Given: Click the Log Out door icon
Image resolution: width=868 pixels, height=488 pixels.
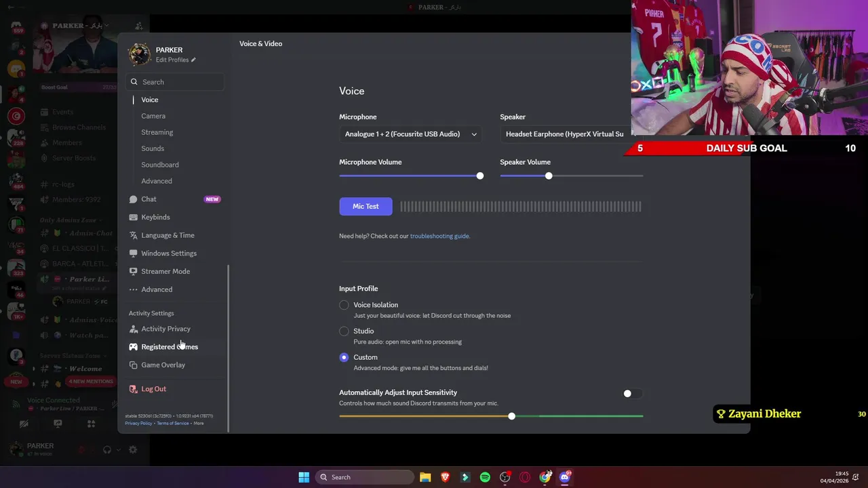Looking at the screenshot, I should click(134, 389).
